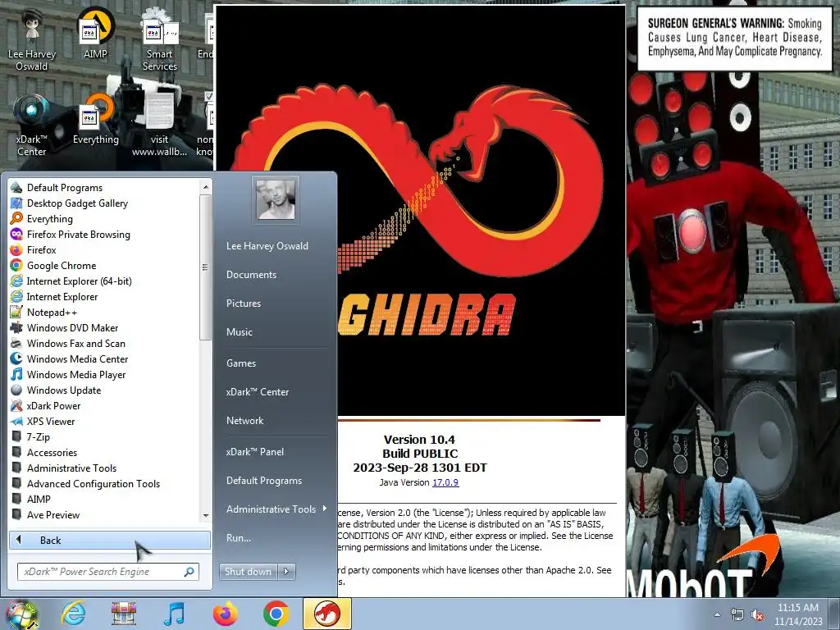Open xDark Panel

[x=255, y=452]
